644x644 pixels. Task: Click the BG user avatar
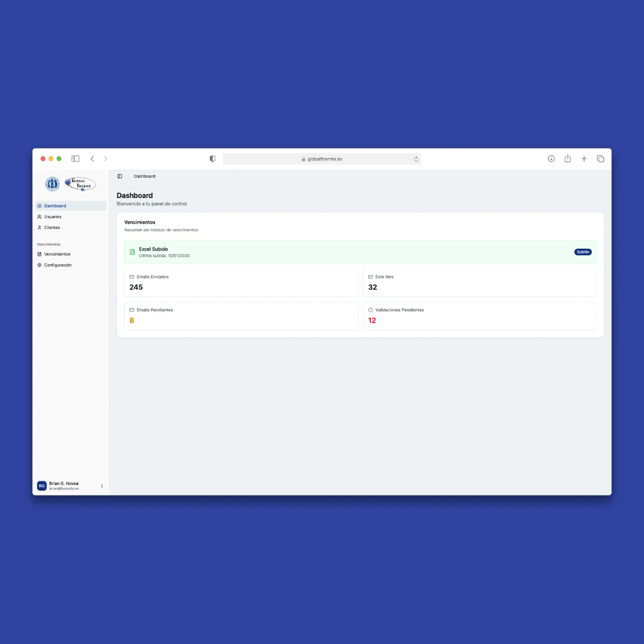click(x=42, y=486)
